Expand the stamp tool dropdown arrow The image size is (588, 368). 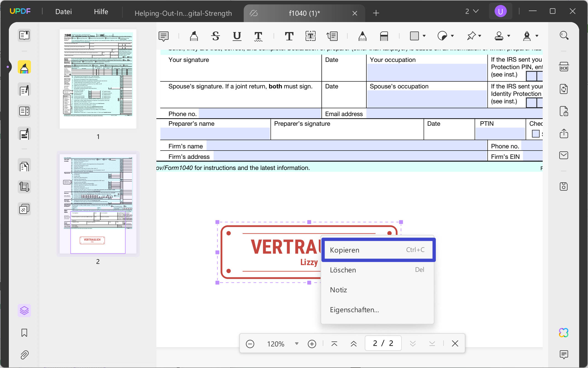click(x=509, y=36)
